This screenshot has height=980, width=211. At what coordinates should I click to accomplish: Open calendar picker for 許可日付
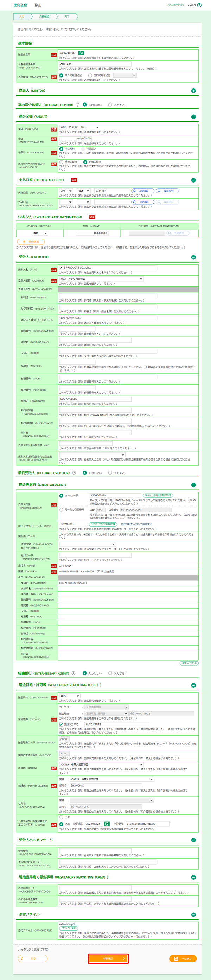pos(107,824)
